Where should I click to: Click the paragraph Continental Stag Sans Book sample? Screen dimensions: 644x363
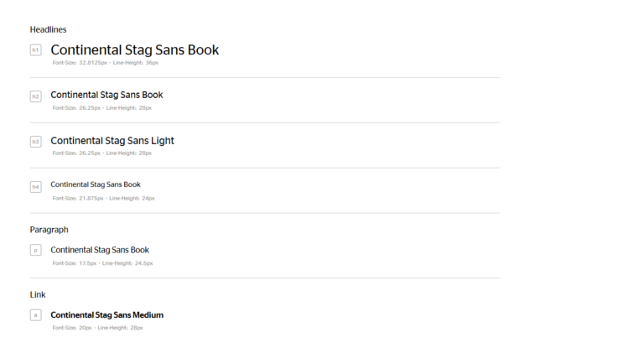[100, 250]
